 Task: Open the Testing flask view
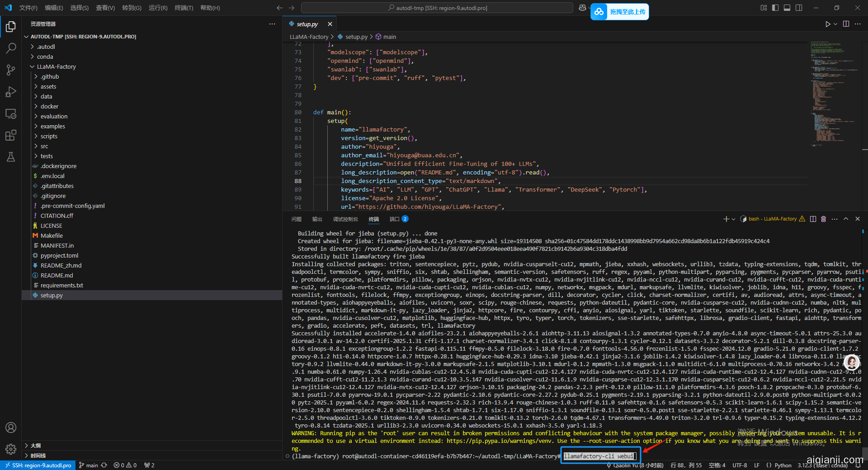11,157
